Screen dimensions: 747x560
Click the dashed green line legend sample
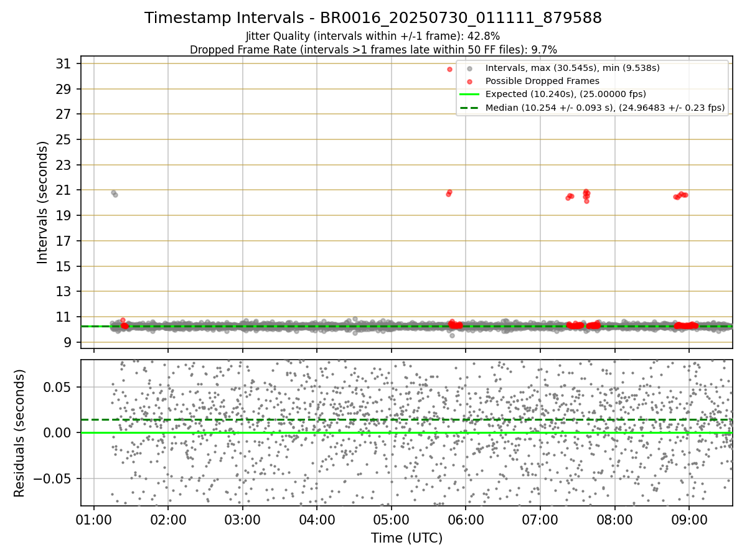pos(470,108)
